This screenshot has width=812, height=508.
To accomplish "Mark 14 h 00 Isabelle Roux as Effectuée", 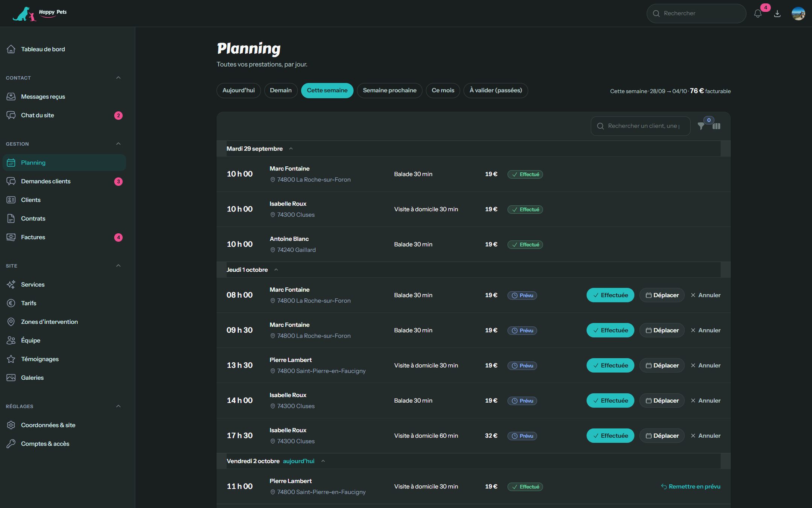I will 610,401.
